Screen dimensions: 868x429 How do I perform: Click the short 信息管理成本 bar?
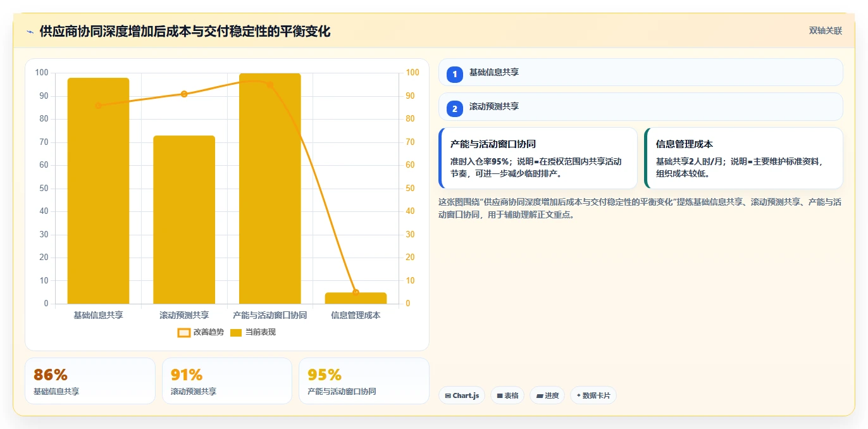tap(356, 298)
